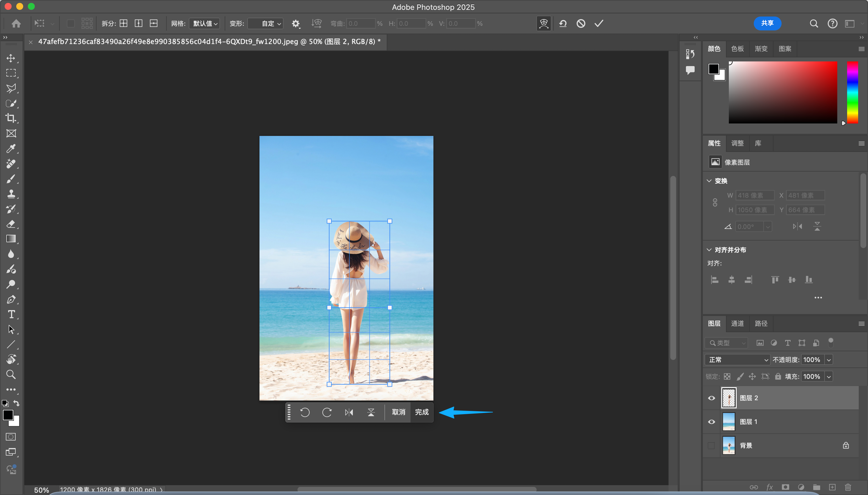Show the 背景 layer visibility box
Image resolution: width=868 pixels, height=495 pixels.
711,446
